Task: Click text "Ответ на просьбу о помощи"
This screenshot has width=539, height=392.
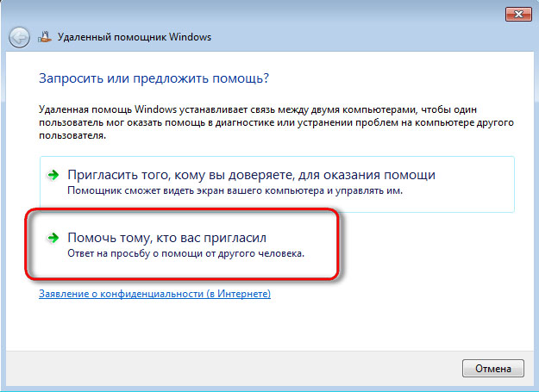Action: point(135,253)
